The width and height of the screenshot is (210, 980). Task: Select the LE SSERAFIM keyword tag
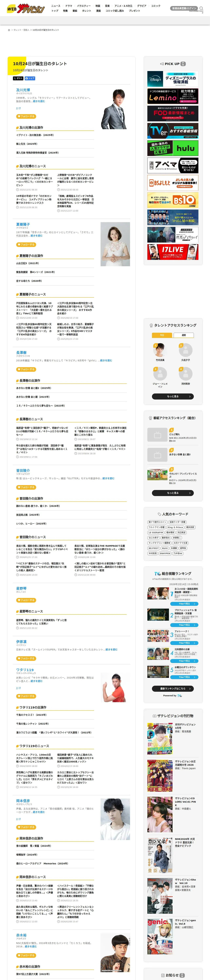156,533
